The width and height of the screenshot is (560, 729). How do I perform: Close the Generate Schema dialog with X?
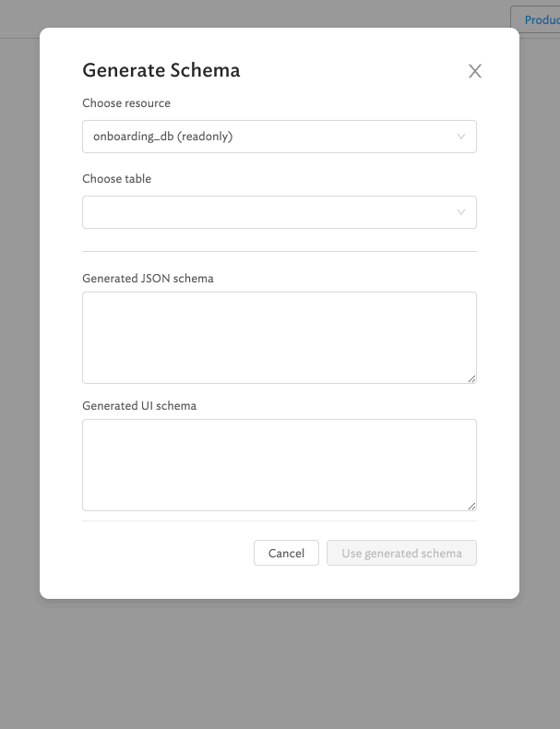(475, 71)
